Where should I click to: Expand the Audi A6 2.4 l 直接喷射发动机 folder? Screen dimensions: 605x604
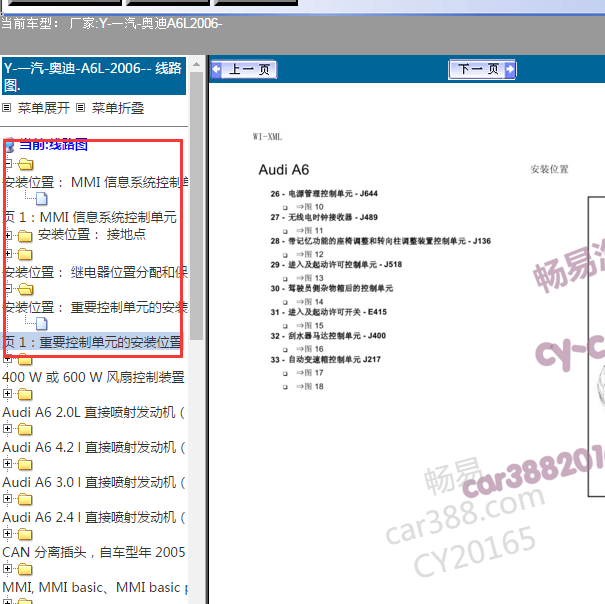[7, 499]
